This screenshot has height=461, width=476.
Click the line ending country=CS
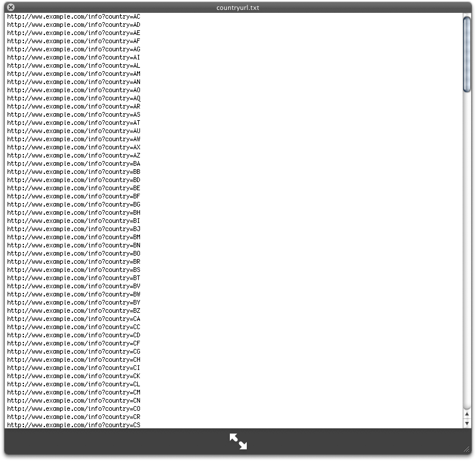[73, 425]
